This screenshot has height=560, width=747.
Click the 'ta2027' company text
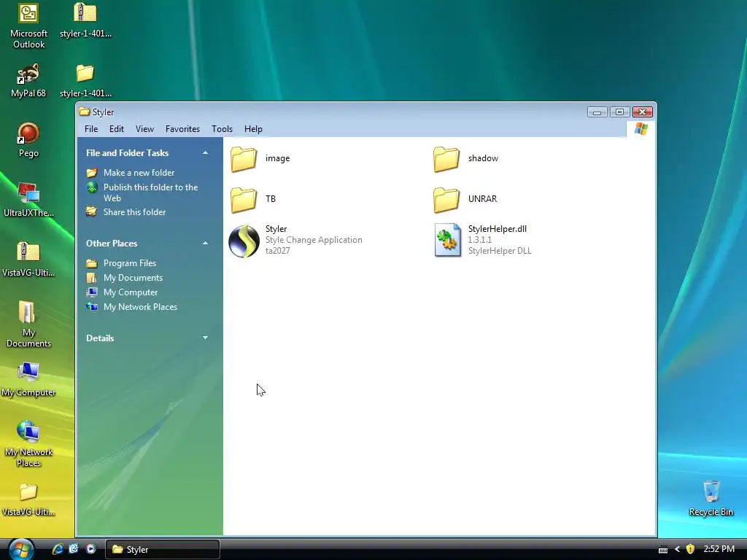(277, 251)
